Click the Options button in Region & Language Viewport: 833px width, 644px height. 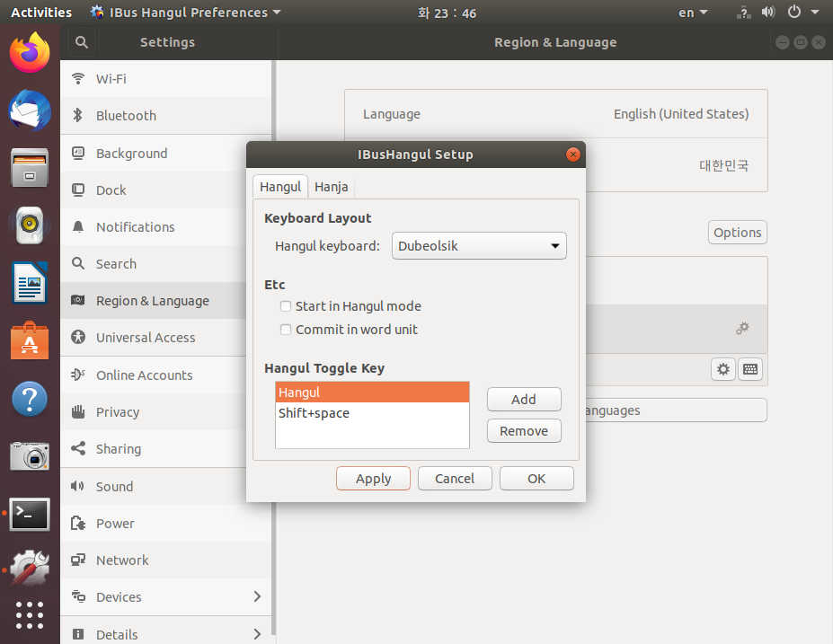[x=738, y=233]
